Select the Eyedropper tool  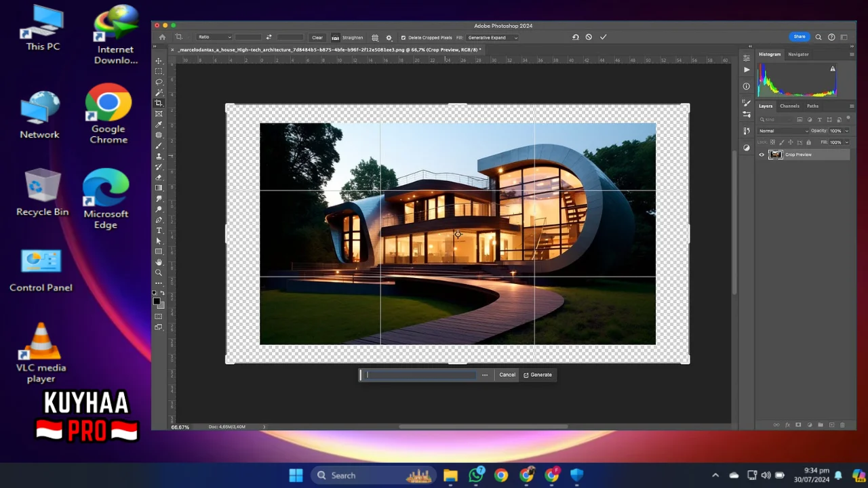click(159, 125)
